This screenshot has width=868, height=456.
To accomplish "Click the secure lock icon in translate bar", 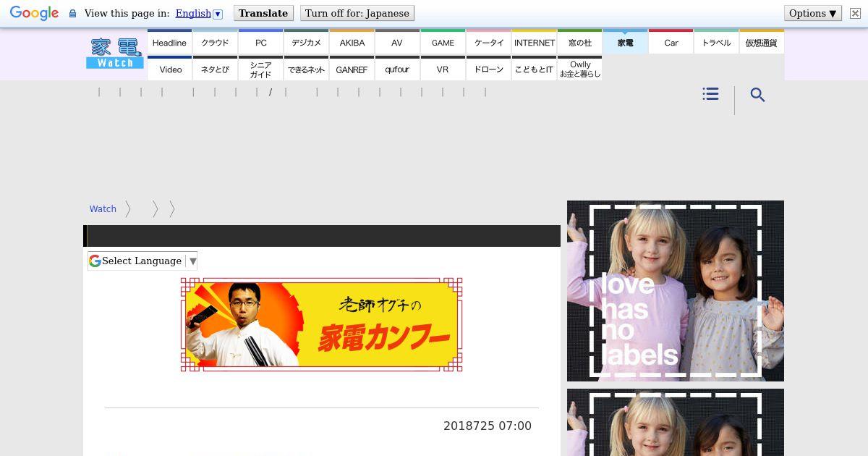I will (x=72, y=14).
